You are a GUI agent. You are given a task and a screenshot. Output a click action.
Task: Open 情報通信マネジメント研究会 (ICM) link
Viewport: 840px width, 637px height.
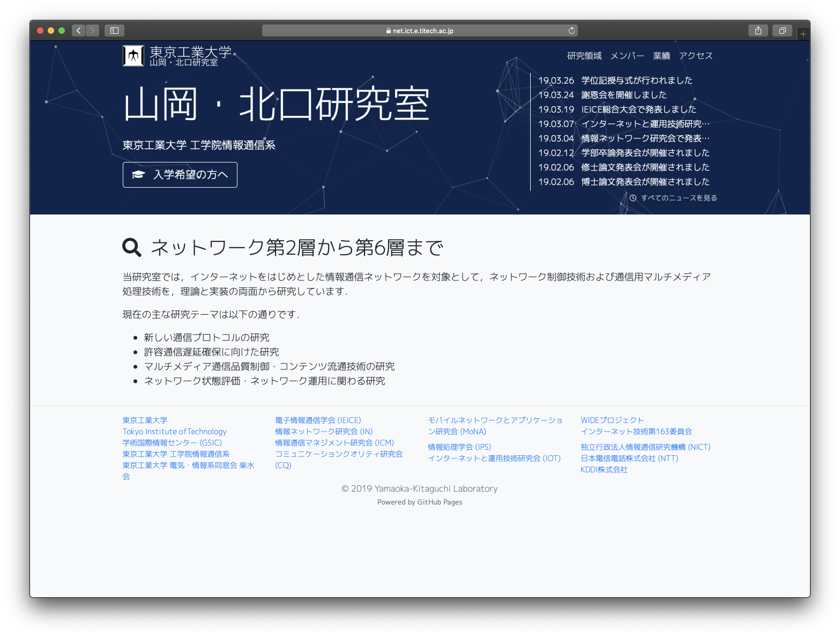pyautogui.click(x=334, y=443)
